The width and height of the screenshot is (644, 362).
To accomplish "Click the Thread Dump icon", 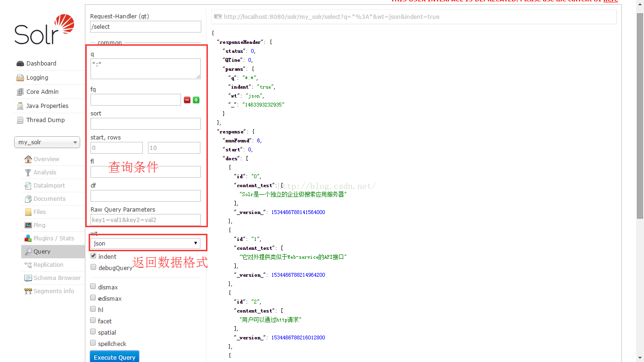I will [20, 120].
